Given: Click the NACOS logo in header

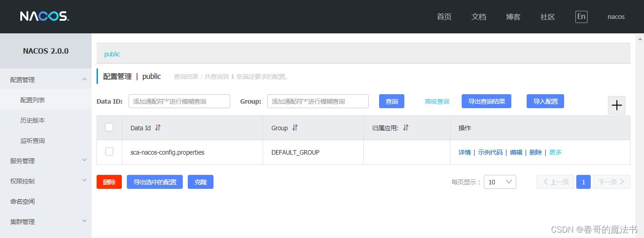Looking at the screenshot, I should 44,17.
